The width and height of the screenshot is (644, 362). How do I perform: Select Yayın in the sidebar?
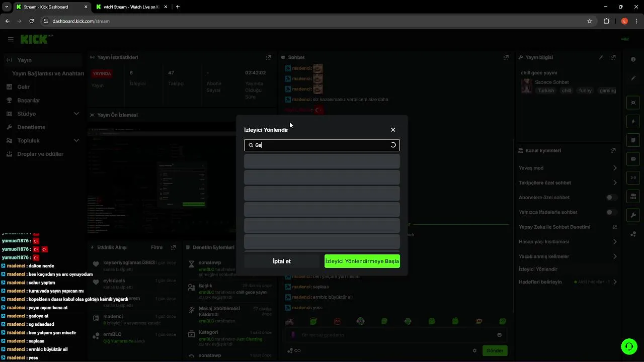click(x=43, y=60)
